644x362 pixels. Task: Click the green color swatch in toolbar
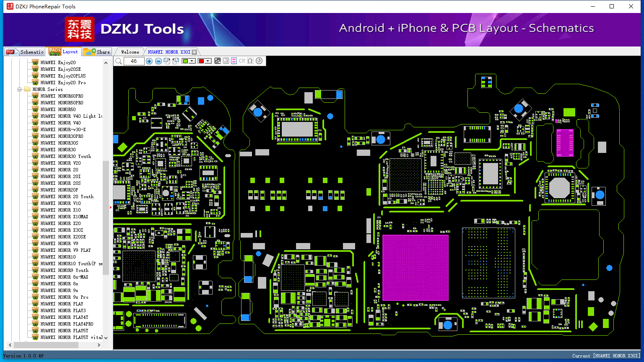click(186, 61)
